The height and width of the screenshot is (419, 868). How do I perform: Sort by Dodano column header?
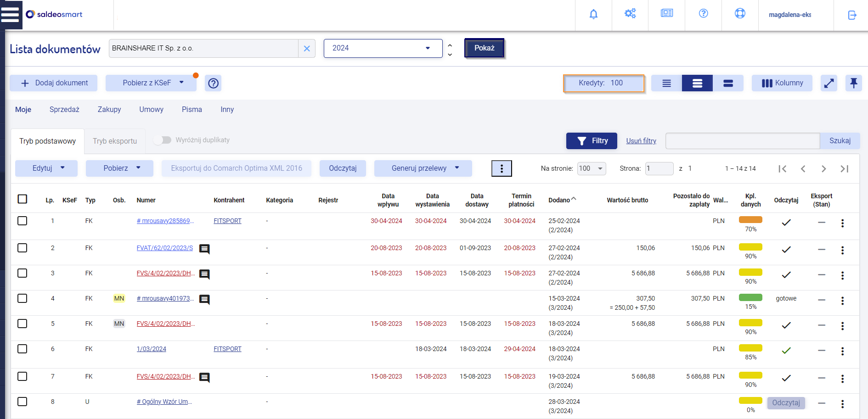click(x=562, y=200)
